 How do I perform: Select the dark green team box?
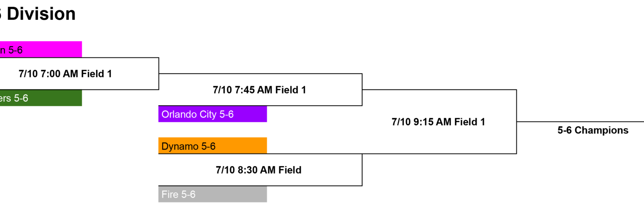(41, 98)
